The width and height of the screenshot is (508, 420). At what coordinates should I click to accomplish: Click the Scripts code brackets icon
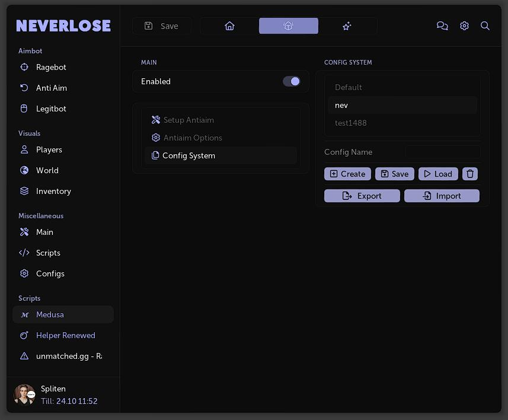click(x=24, y=253)
